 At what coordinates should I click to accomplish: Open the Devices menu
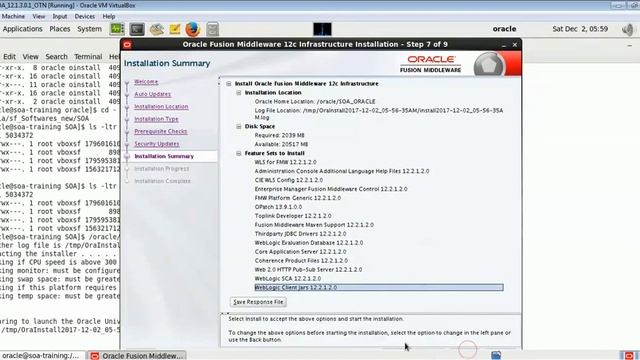(x=84, y=16)
